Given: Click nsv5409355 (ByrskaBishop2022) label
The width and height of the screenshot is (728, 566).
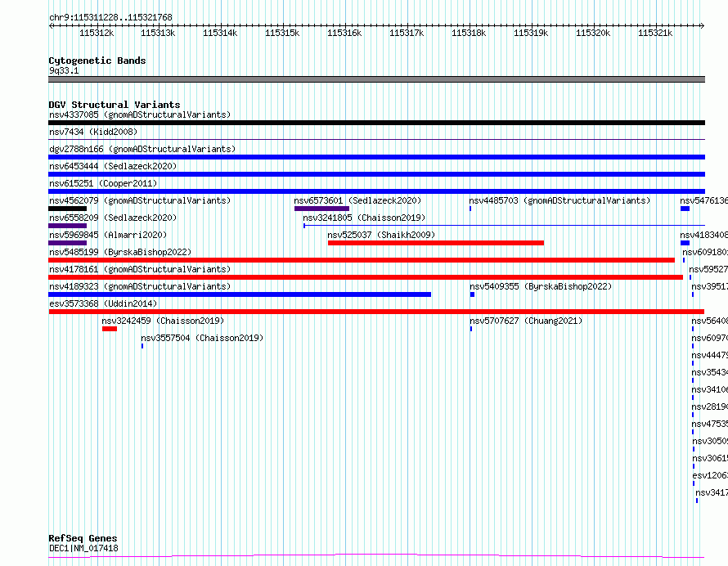Looking at the screenshot, I should point(541,286).
